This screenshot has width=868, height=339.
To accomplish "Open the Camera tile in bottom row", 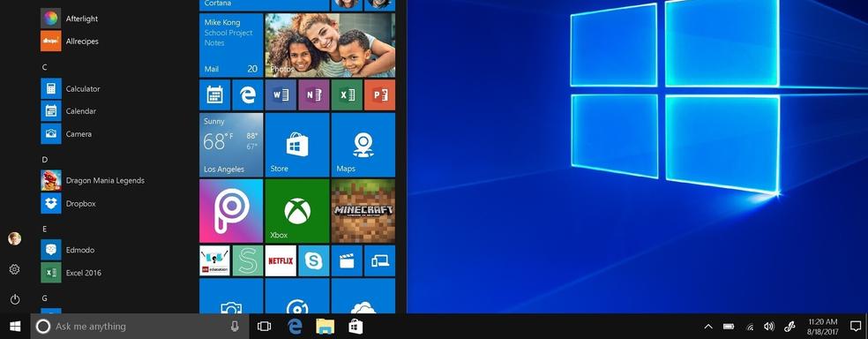I will tap(231, 296).
